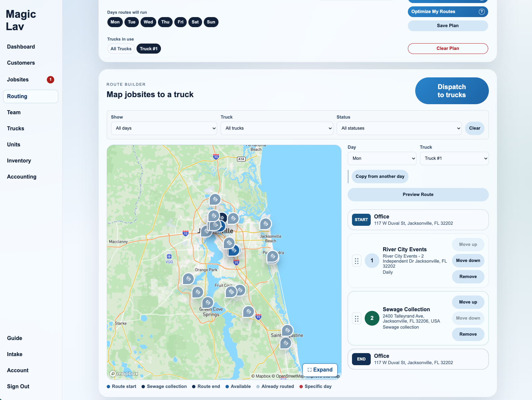Click the 2/2 marker near Fruit Cove
Viewport: 532px width, 400px height.
231,292
